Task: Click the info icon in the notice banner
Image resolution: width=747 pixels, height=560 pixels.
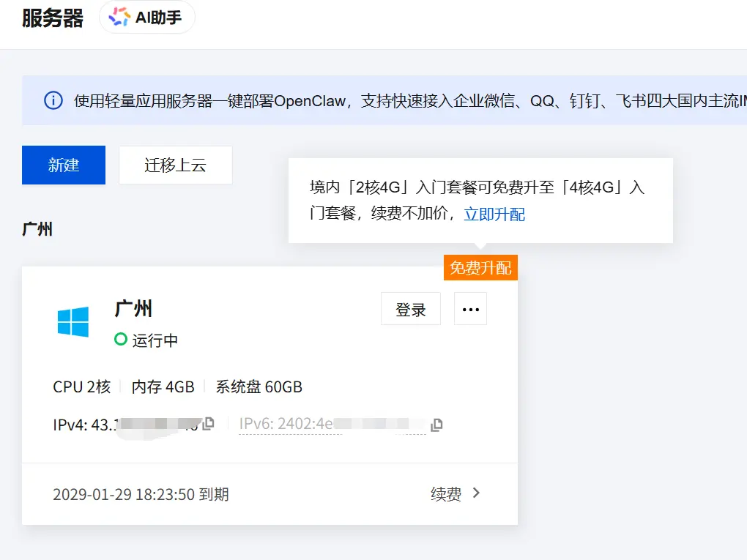Action: click(53, 100)
